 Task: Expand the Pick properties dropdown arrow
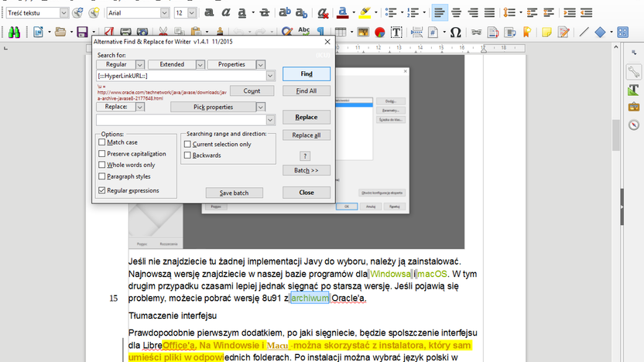click(260, 107)
